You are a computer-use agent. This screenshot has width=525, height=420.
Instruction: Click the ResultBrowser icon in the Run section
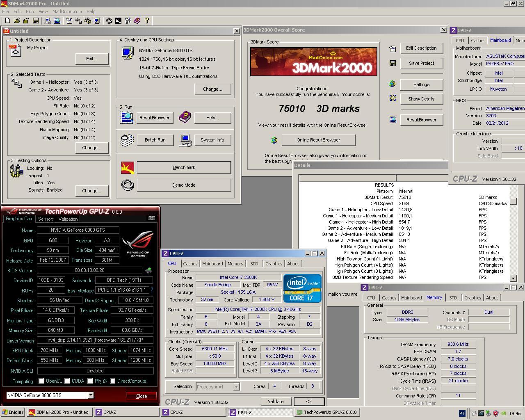pyautogui.click(x=126, y=117)
